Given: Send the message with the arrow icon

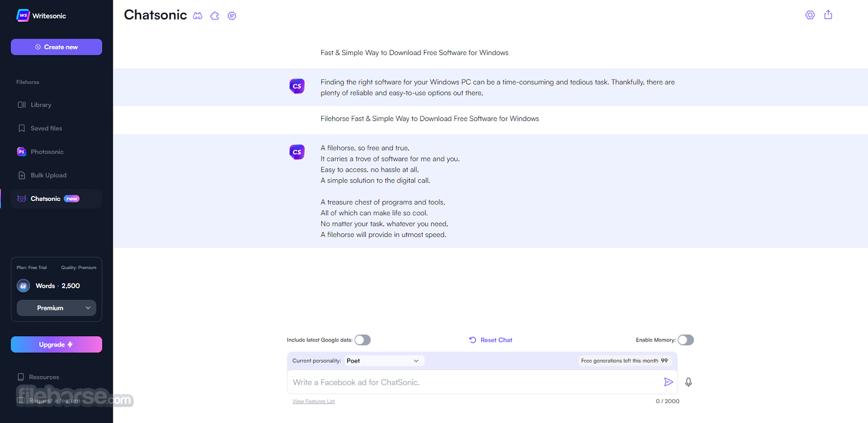Looking at the screenshot, I should tap(668, 382).
